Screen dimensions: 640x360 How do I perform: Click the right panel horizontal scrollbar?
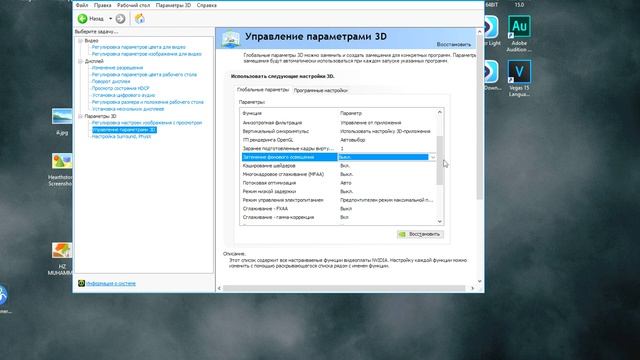[x=344, y=288]
